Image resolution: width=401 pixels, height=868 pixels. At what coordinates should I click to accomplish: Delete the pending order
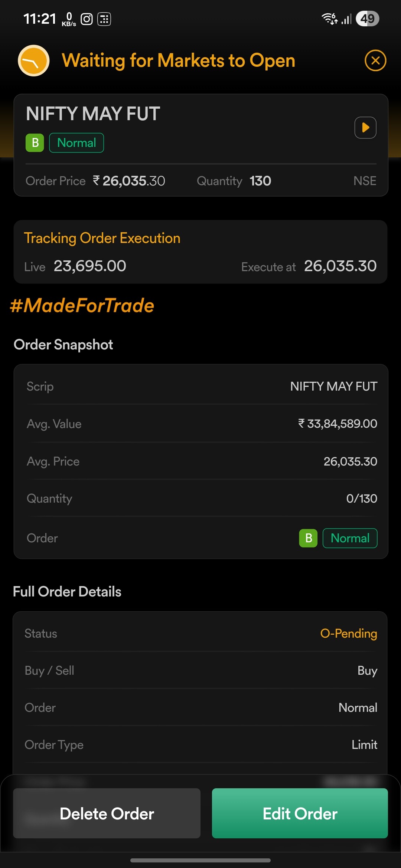[x=107, y=813]
